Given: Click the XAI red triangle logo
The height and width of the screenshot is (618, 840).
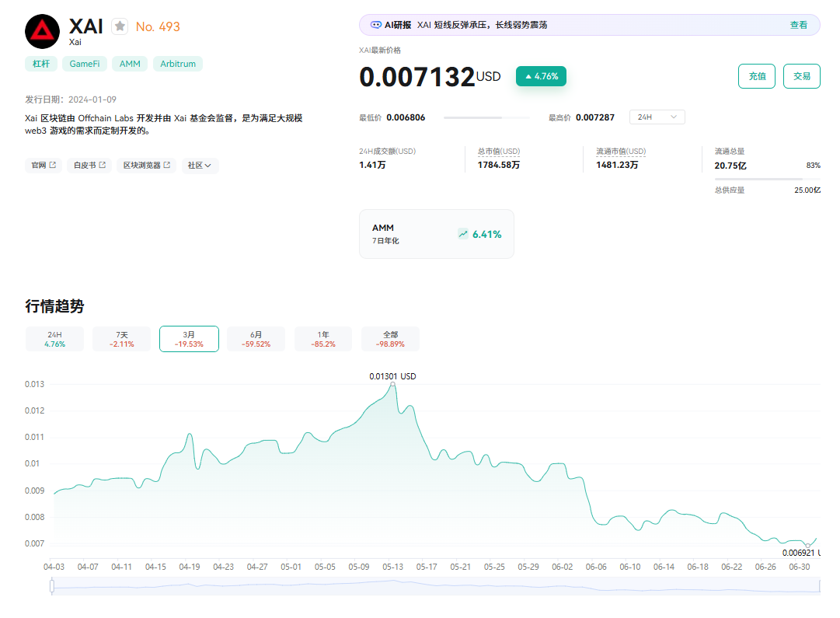Looking at the screenshot, I should click(42, 32).
